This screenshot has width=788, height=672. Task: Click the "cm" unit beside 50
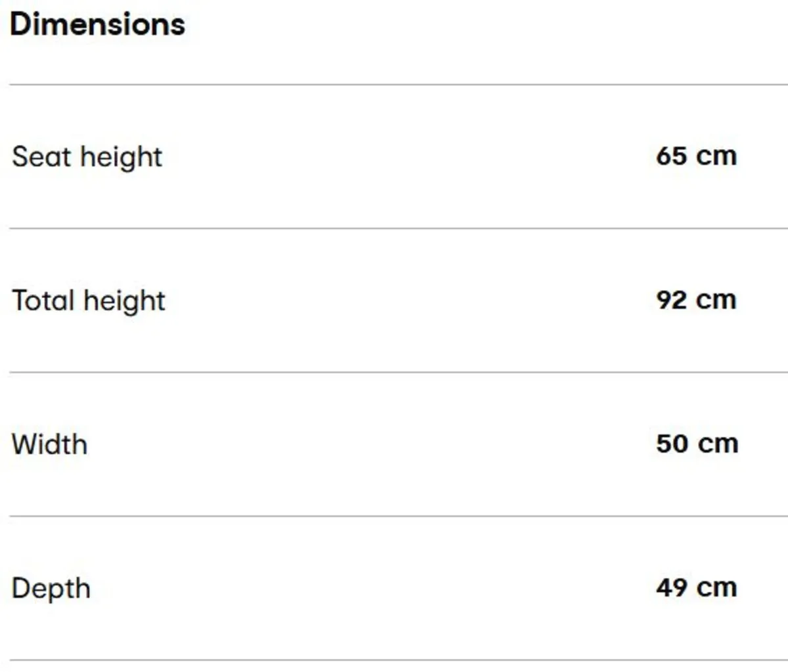click(x=718, y=444)
